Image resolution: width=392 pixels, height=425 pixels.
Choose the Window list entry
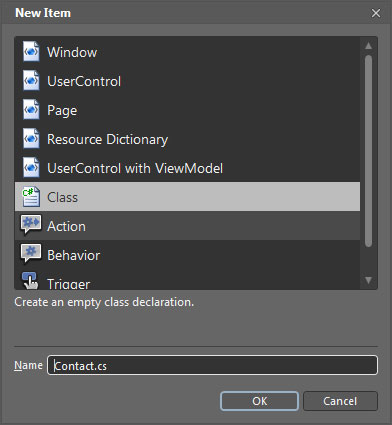click(187, 52)
